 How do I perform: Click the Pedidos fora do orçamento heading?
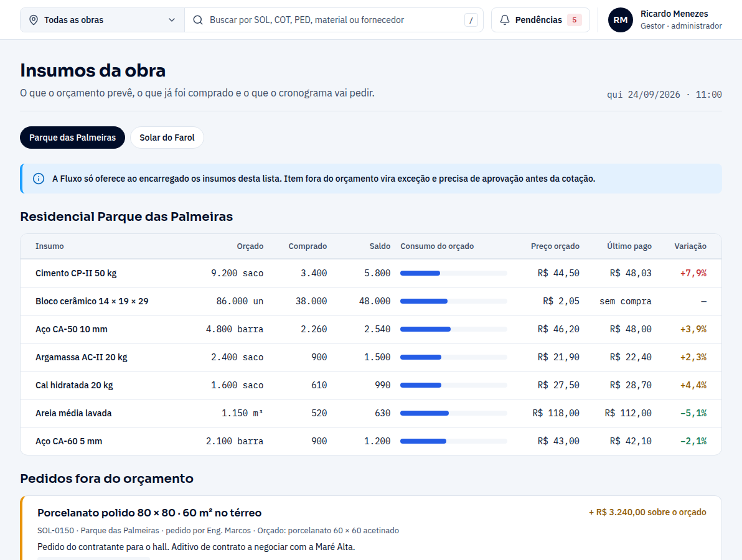(x=107, y=478)
